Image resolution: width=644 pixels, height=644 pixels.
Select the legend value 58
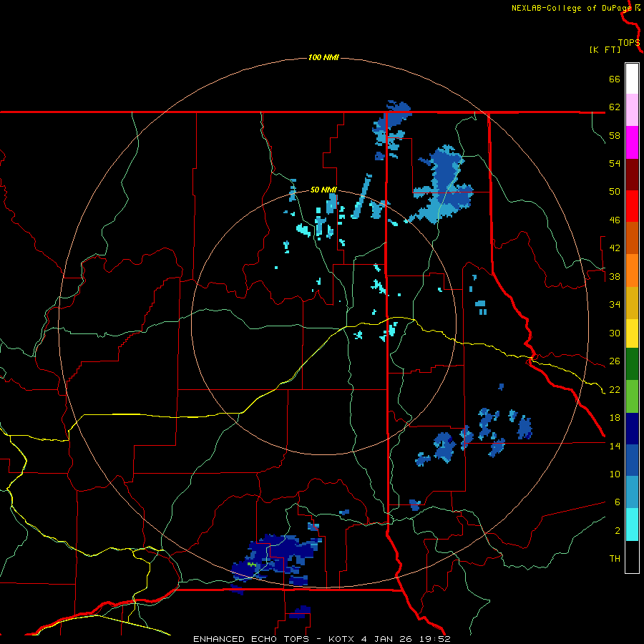pos(615,135)
